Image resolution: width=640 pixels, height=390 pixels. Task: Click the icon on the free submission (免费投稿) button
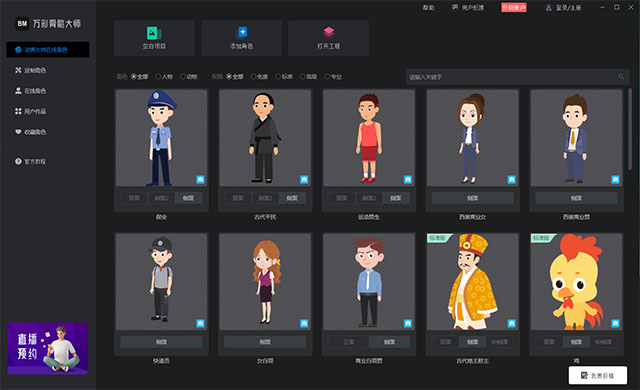584,375
